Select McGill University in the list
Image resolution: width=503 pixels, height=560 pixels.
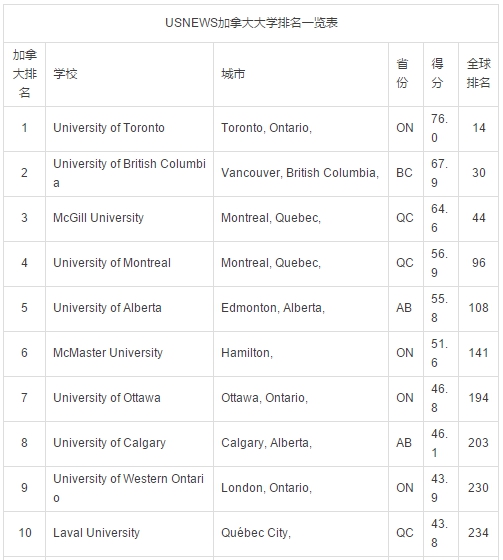99,218
